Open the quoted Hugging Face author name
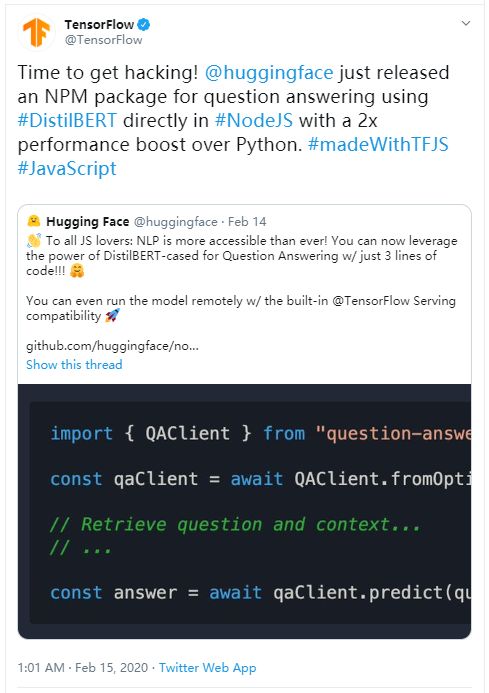Image resolution: width=489 pixels, height=693 pixels. (88, 221)
